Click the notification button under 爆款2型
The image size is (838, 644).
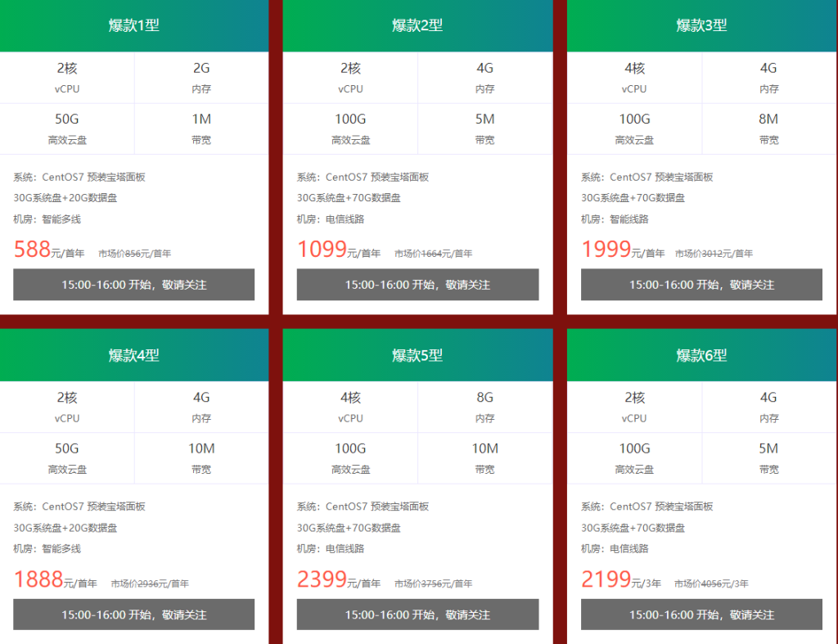[x=417, y=285]
